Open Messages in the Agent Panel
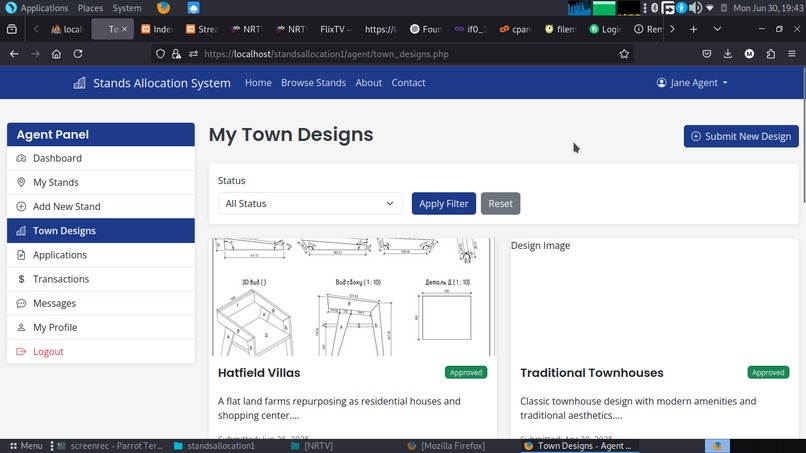The image size is (806, 453). 101,303
